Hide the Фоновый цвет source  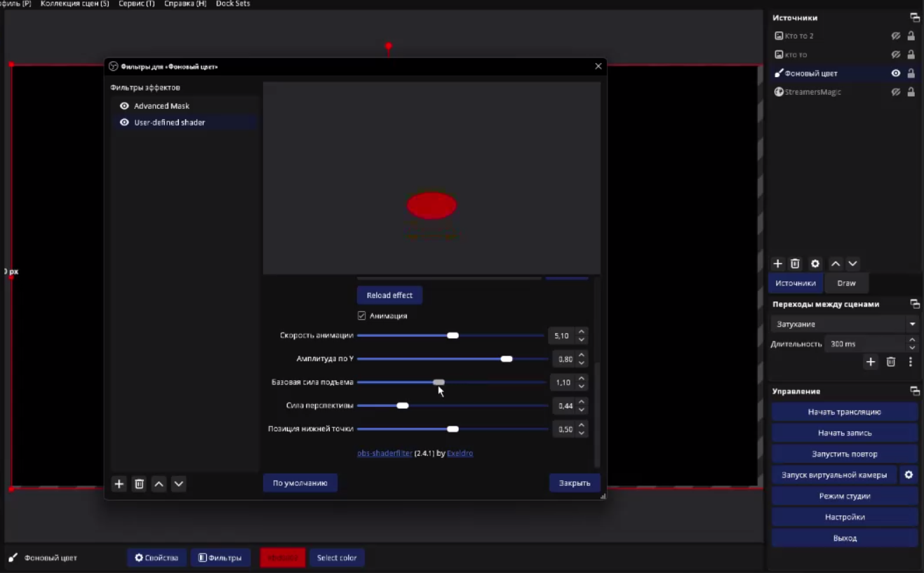coord(896,73)
